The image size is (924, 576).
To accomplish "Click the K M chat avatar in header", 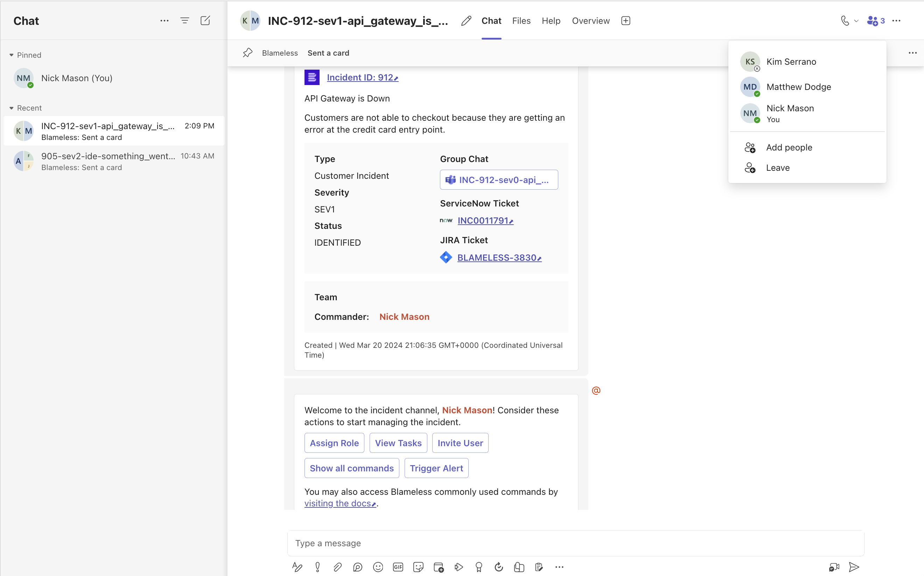I will click(250, 21).
